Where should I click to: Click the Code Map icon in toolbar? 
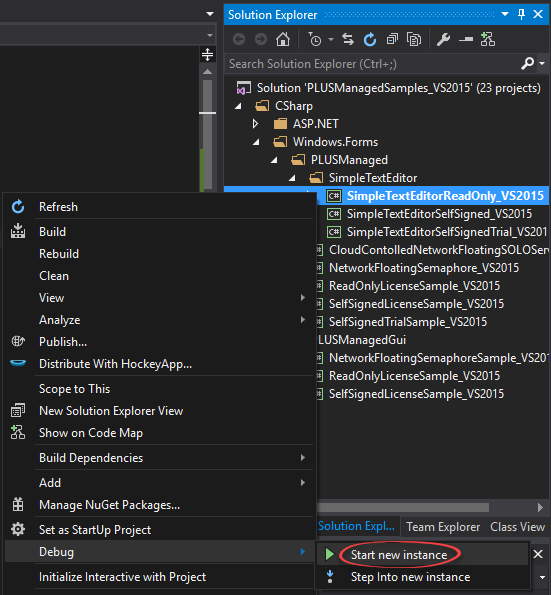(488, 39)
